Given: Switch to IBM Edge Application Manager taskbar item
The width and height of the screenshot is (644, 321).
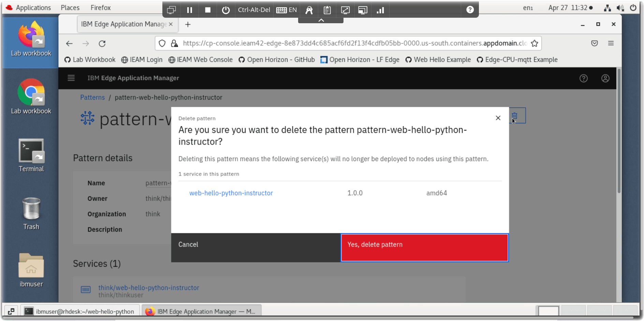Looking at the screenshot, I should click(x=201, y=311).
